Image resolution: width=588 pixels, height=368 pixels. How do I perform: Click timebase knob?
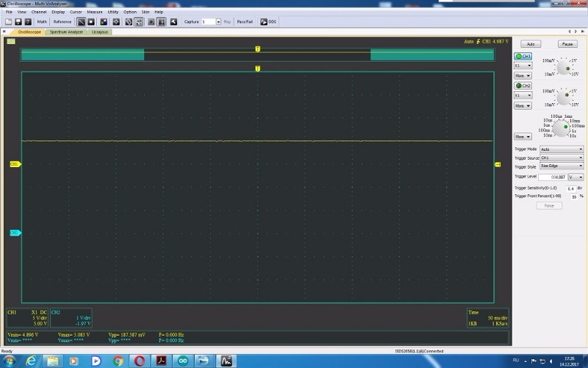click(562, 130)
